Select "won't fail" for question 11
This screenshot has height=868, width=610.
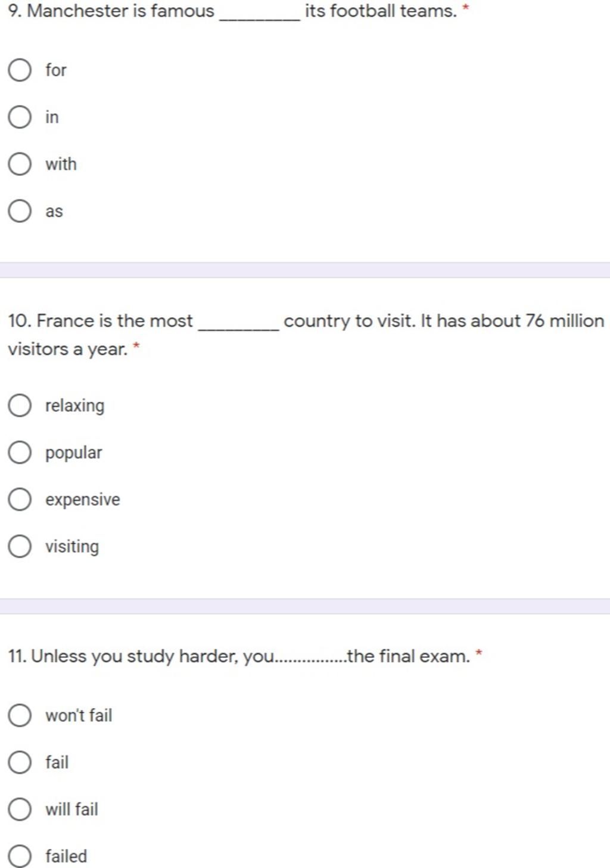click(x=20, y=715)
